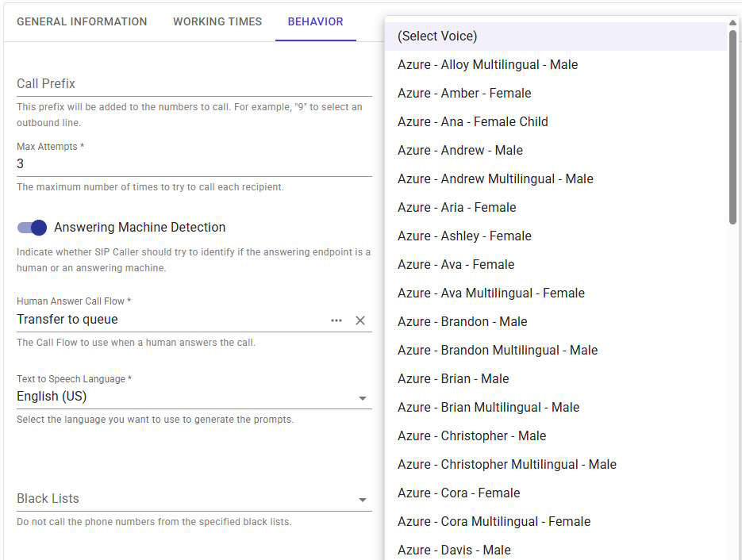Pick the Azure - Ana - Female Child voice
The image size is (742, 560).
tap(473, 122)
